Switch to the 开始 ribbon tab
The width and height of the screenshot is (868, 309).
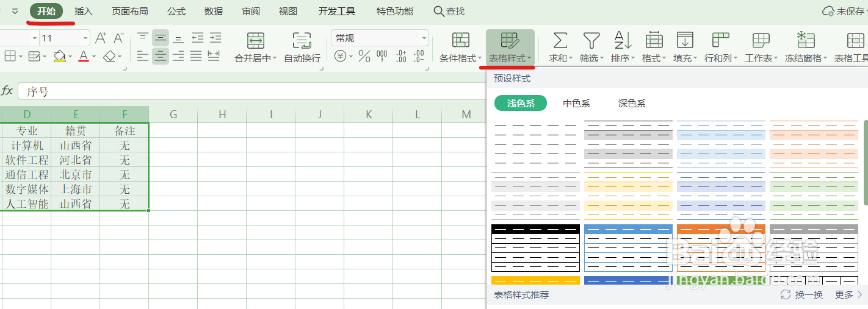click(46, 11)
